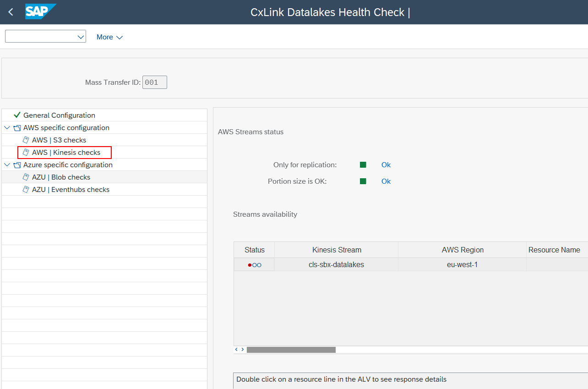
Task: Click the Streams availability label
Action: point(265,214)
